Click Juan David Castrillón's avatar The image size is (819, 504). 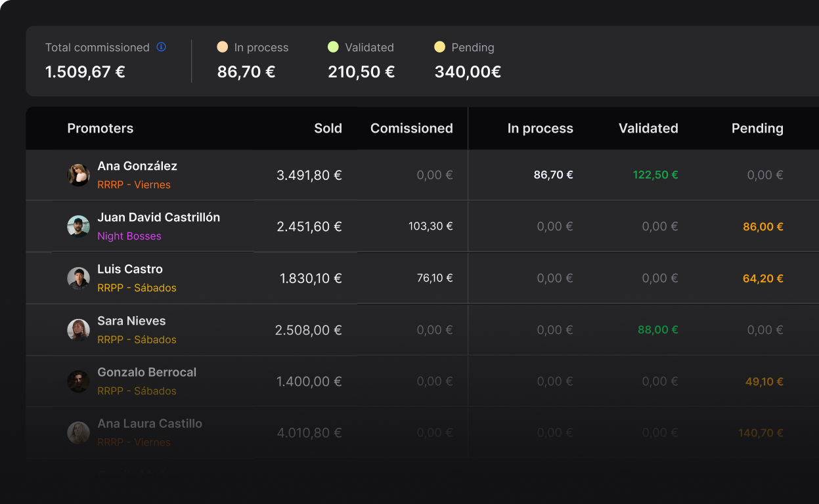click(x=78, y=226)
